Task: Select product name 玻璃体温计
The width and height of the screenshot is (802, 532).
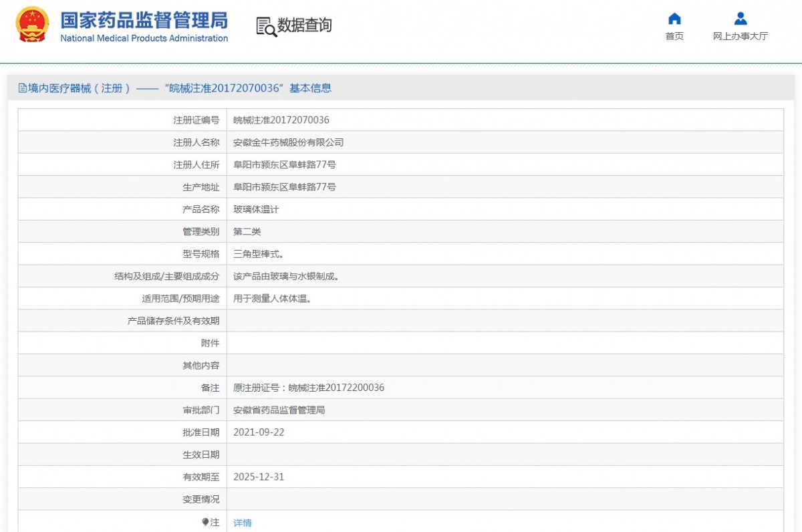Action: click(x=256, y=209)
